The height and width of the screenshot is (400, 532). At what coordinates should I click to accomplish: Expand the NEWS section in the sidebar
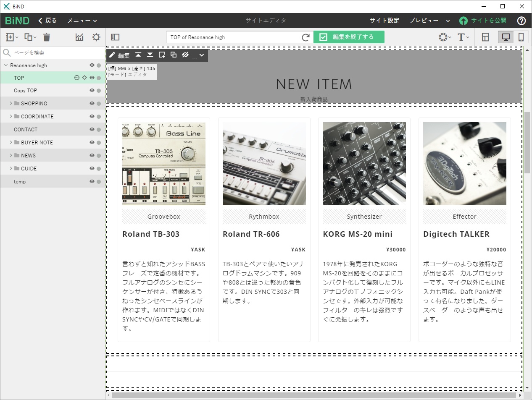tap(11, 155)
